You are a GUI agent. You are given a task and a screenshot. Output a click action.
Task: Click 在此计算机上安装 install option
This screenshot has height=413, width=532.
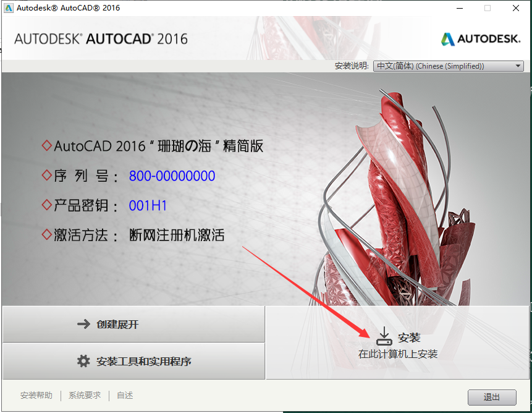point(398,343)
